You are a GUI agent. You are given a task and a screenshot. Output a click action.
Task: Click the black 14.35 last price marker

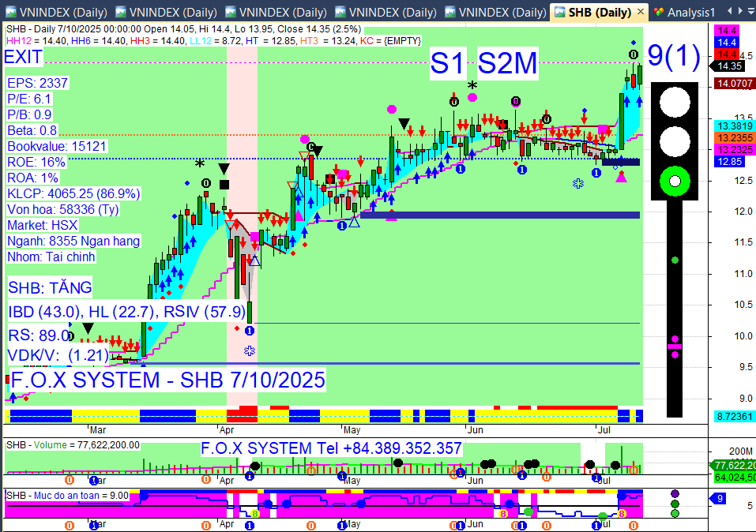tap(728, 66)
